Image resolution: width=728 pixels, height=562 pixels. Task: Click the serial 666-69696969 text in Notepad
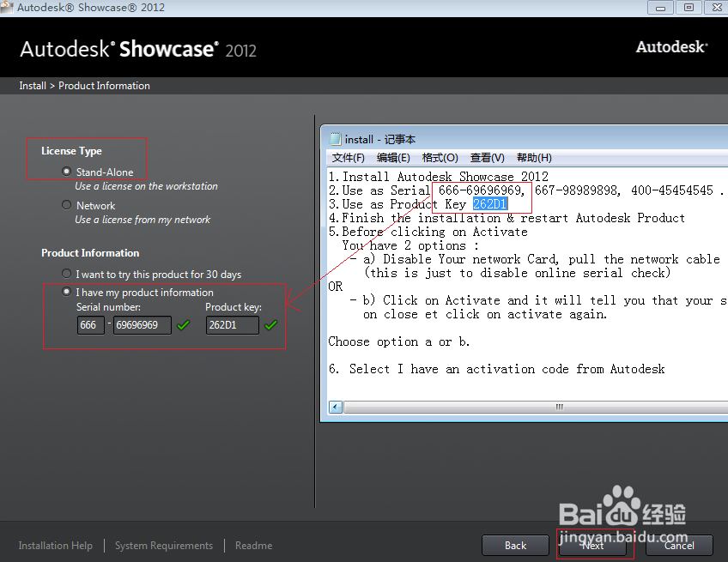[x=481, y=190]
